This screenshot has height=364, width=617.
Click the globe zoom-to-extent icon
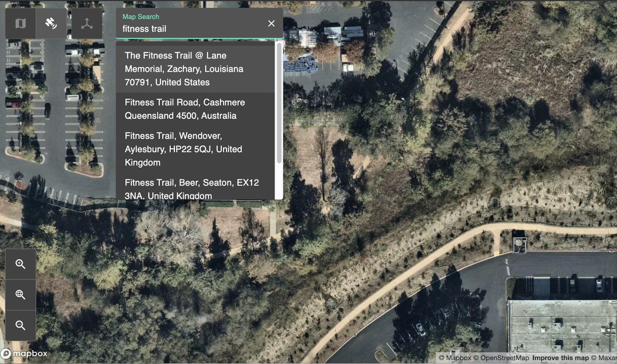tap(20, 295)
